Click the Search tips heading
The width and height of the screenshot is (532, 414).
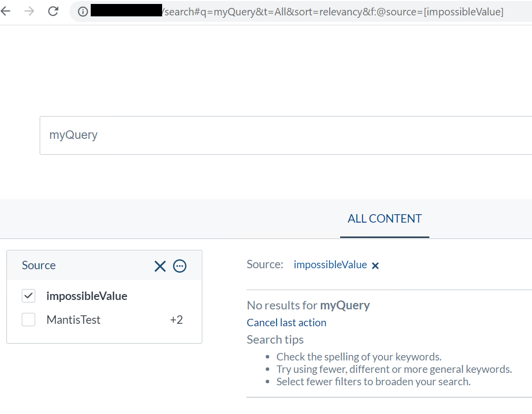coord(275,340)
